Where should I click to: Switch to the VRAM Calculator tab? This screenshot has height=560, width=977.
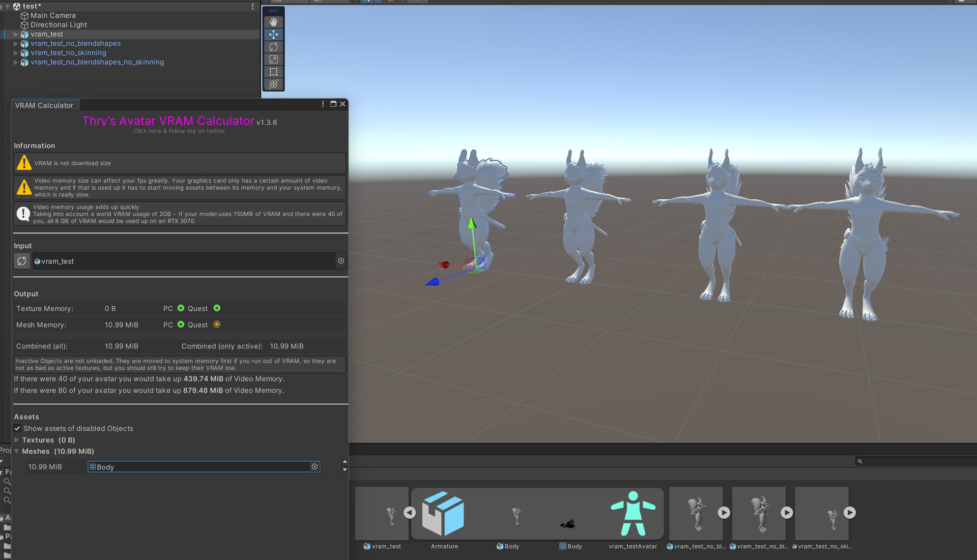[x=44, y=105]
